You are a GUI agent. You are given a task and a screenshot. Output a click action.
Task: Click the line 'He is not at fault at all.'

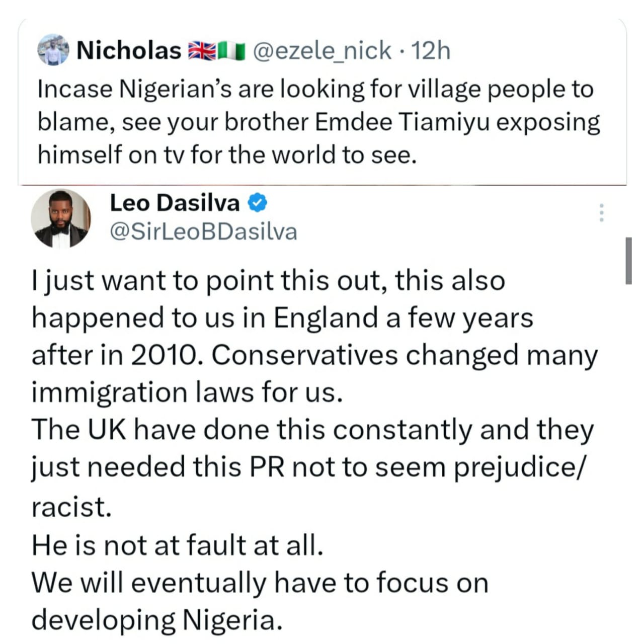click(x=177, y=544)
